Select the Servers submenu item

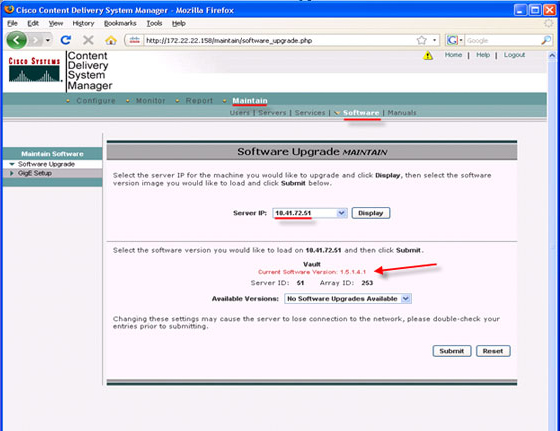point(272,112)
